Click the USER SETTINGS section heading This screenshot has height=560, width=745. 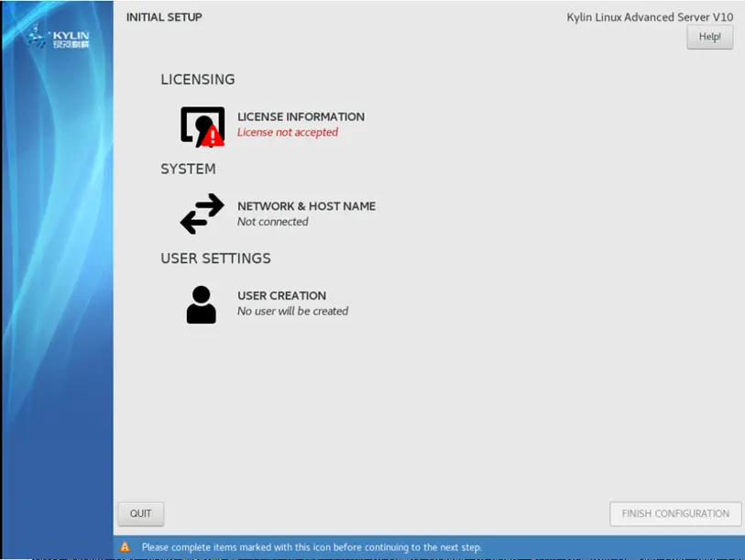tap(215, 258)
